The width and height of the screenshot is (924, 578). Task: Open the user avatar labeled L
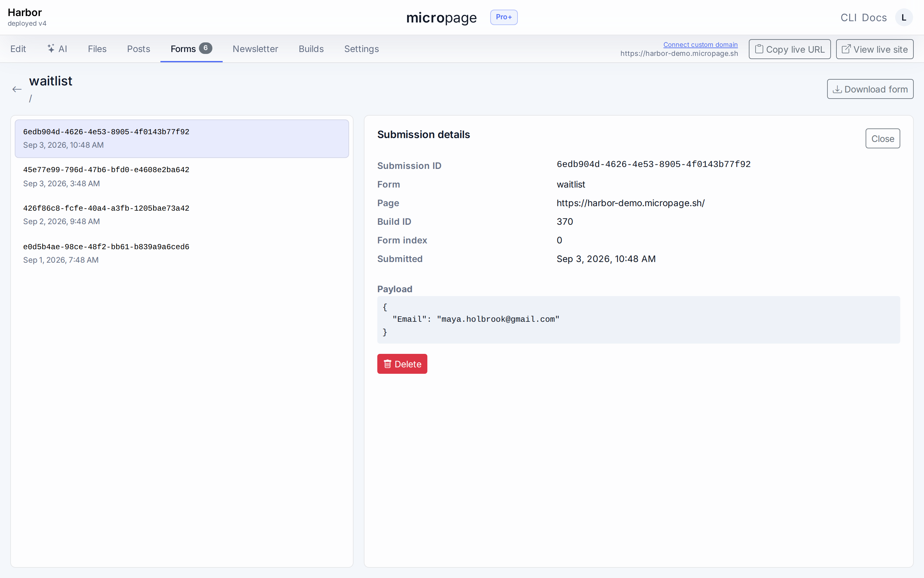(904, 18)
